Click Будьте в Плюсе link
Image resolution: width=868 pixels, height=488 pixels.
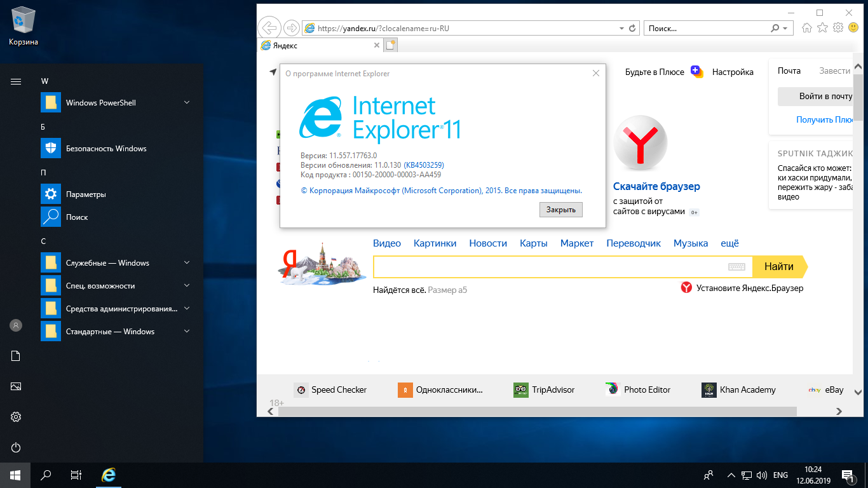[654, 72]
